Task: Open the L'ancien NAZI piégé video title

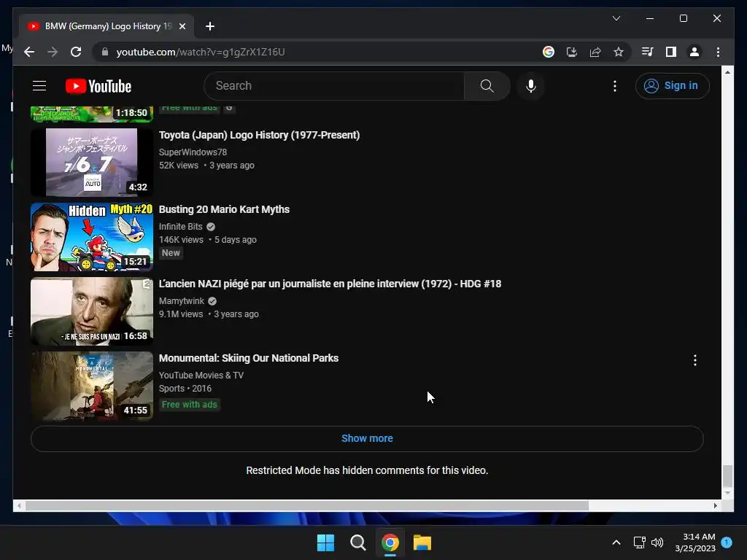Action: tap(330, 284)
